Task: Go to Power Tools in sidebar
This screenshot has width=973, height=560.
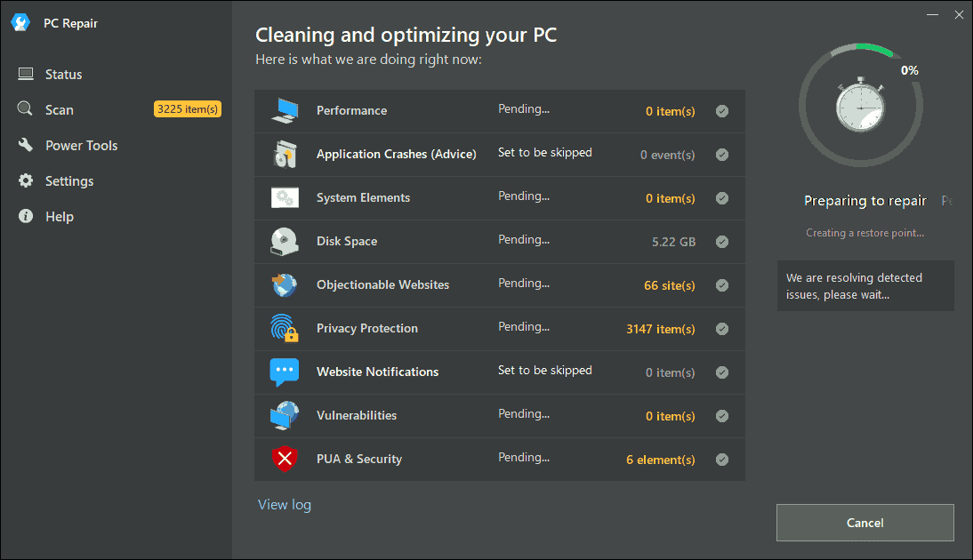Action: (81, 146)
